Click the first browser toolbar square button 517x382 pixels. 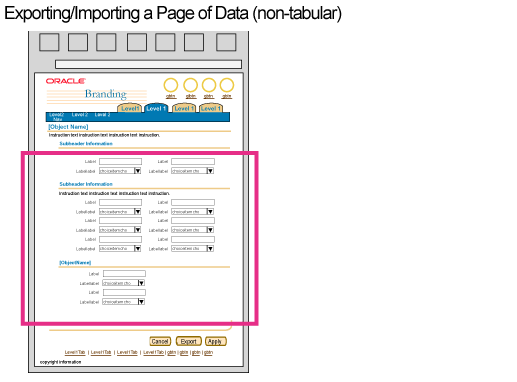[x=49, y=42]
